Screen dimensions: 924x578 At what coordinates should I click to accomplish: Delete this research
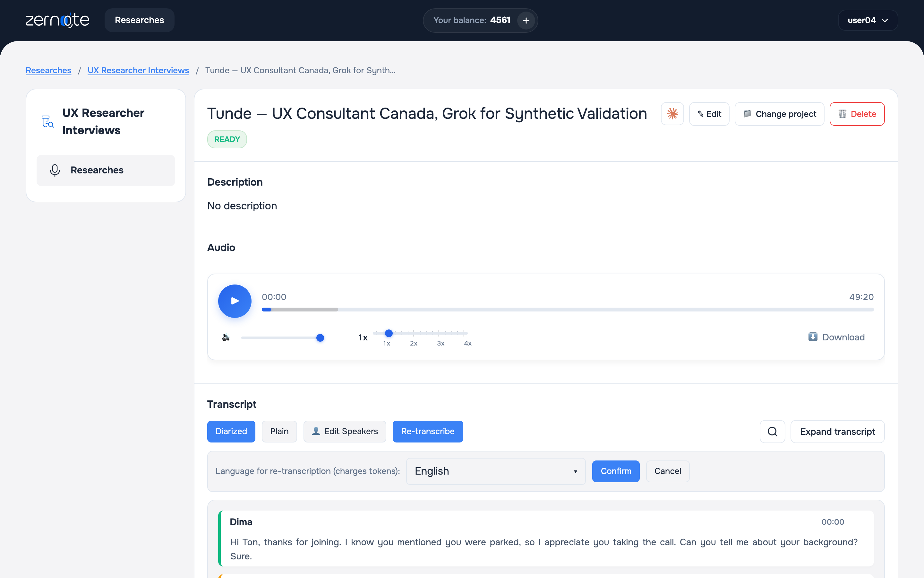click(857, 114)
